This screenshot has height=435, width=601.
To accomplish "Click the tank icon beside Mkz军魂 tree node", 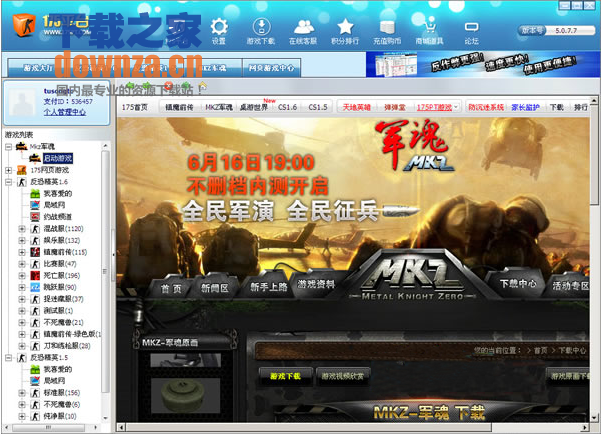I will pyautogui.click(x=21, y=146).
